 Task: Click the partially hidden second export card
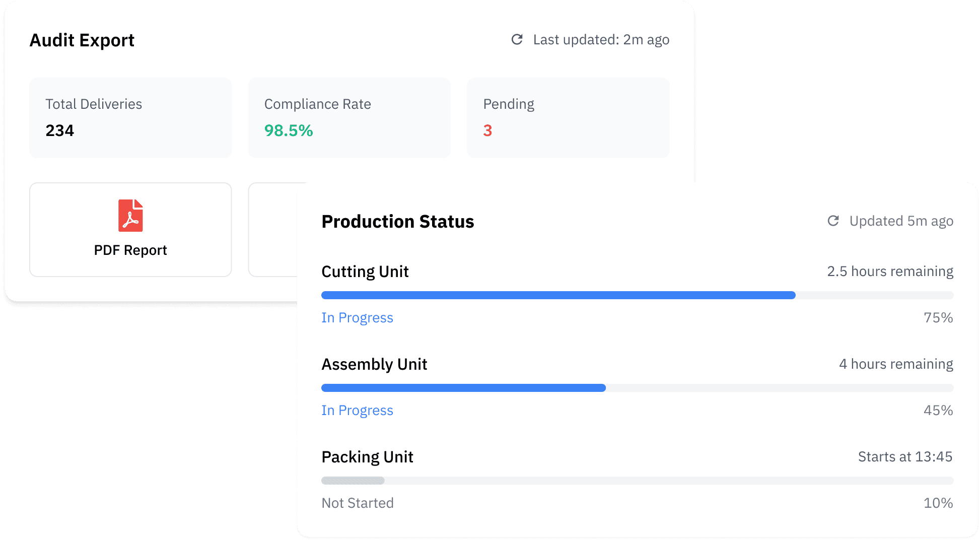pyautogui.click(x=273, y=230)
